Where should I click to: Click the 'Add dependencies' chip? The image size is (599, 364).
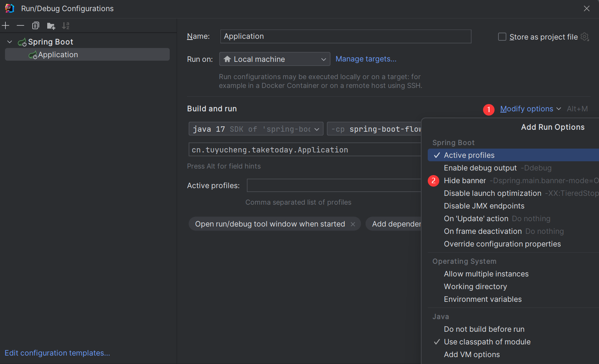pyautogui.click(x=394, y=224)
